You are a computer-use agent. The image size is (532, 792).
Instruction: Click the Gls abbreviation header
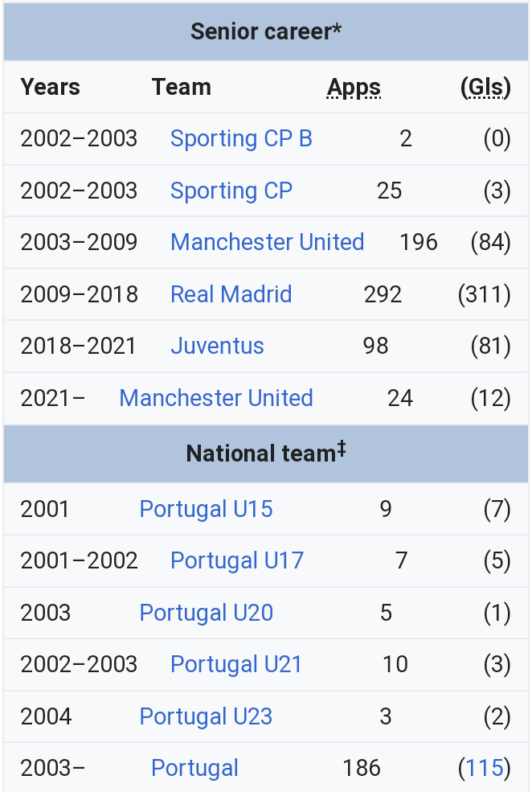click(x=485, y=88)
